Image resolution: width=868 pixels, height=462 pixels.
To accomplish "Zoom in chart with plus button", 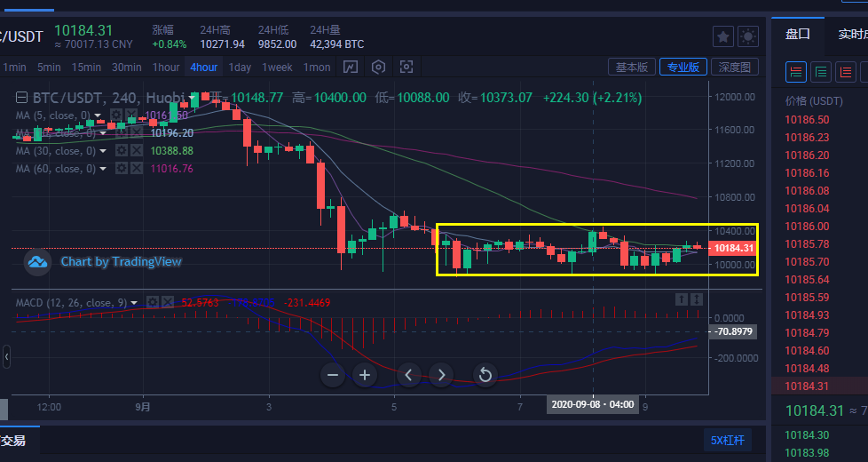I will [x=365, y=375].
